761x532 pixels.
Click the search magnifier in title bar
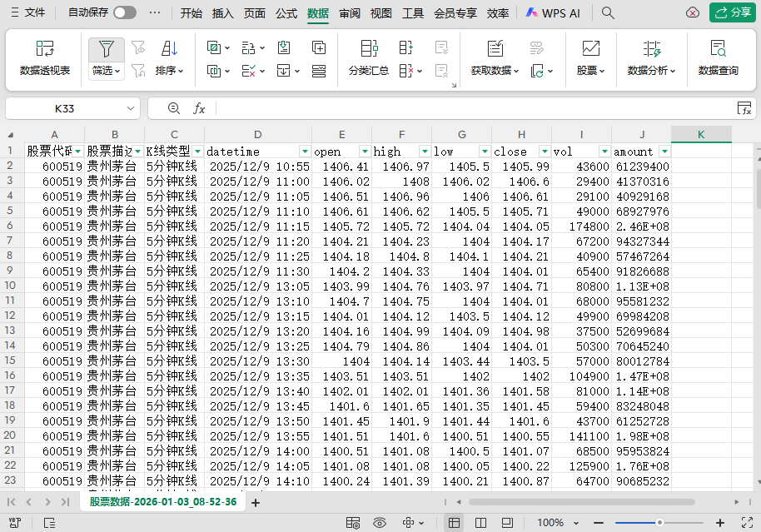608,12
